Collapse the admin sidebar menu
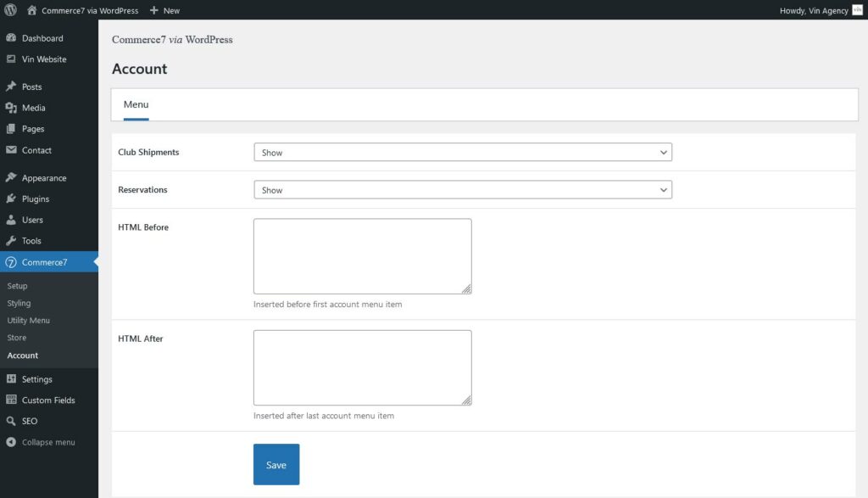The image size is (868, 498). point(49,442)
